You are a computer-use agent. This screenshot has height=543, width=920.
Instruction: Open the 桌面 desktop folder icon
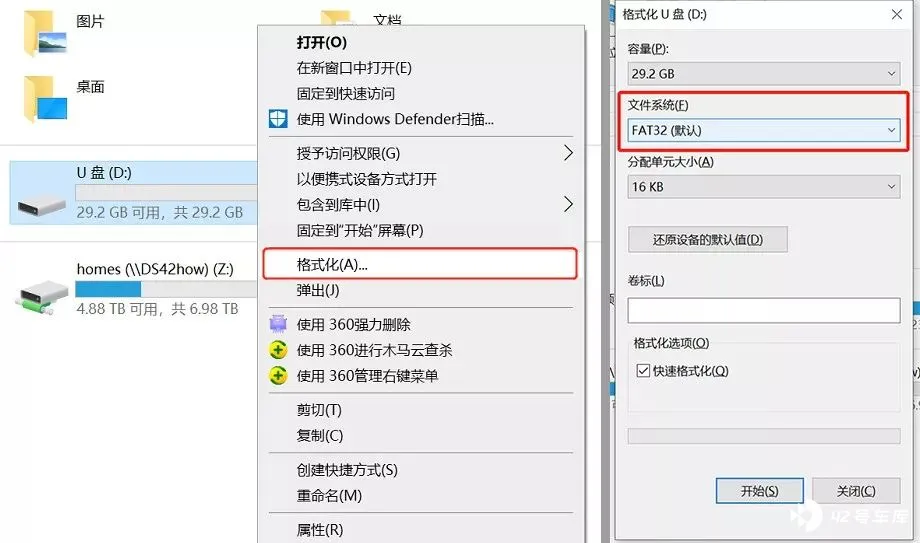click(x=45, y=99)
